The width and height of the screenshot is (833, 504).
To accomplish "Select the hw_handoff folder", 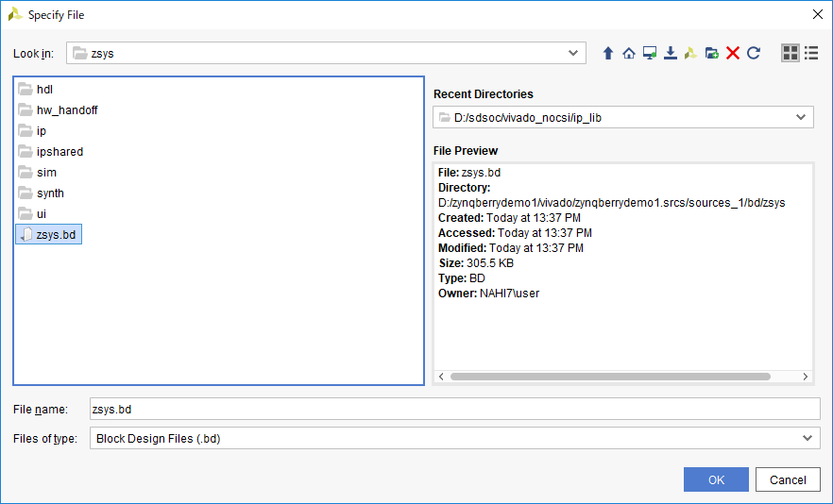I will tap(66, 110).
